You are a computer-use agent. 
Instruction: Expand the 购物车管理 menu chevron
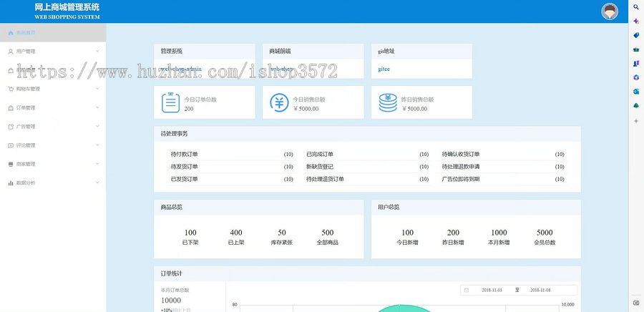[97, 88]
